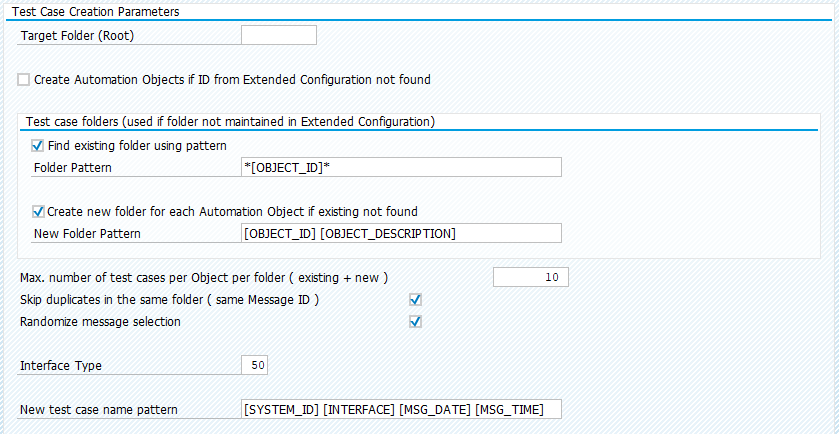Click the 'New Folder Pattern' label text
839x434 pixels.
click(87, 234)
